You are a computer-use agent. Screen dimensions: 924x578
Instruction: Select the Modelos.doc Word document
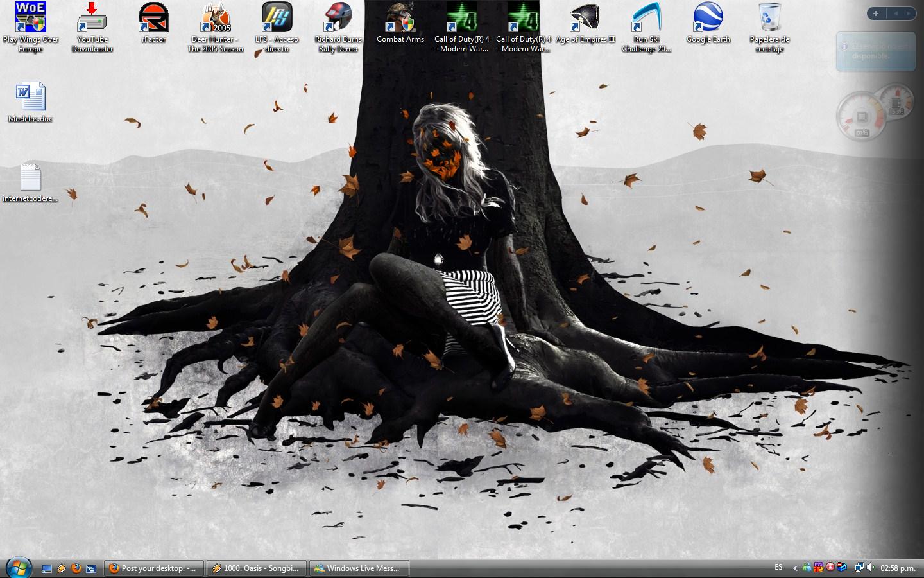(x=31, y=102)
